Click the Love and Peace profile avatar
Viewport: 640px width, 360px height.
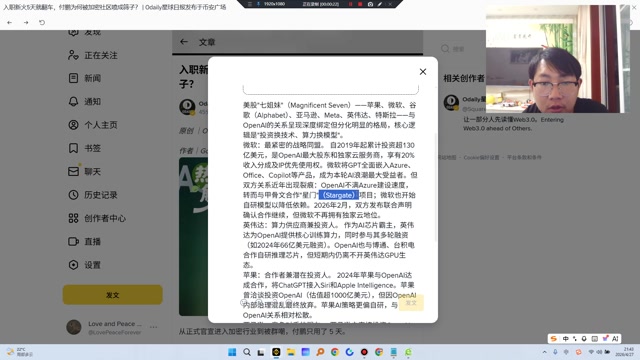click(74, 327)
